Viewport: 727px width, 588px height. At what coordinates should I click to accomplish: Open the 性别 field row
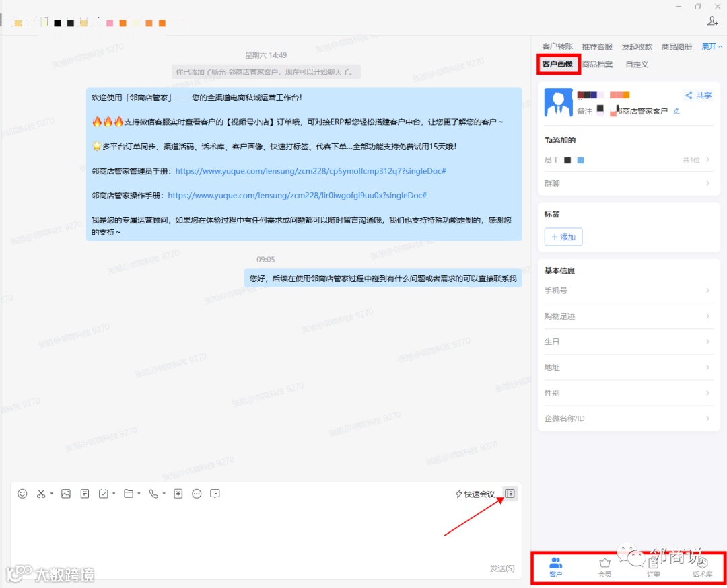[x=628, y=393]
